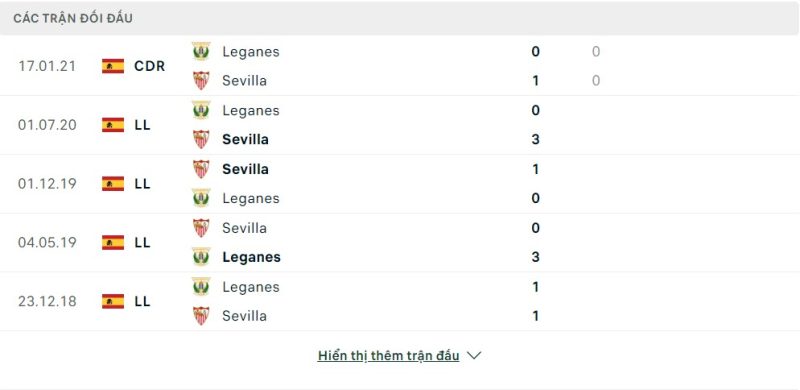Click LL league label in 01.07.20 row
Screen dimensions: 800x390
coord(142,125)
